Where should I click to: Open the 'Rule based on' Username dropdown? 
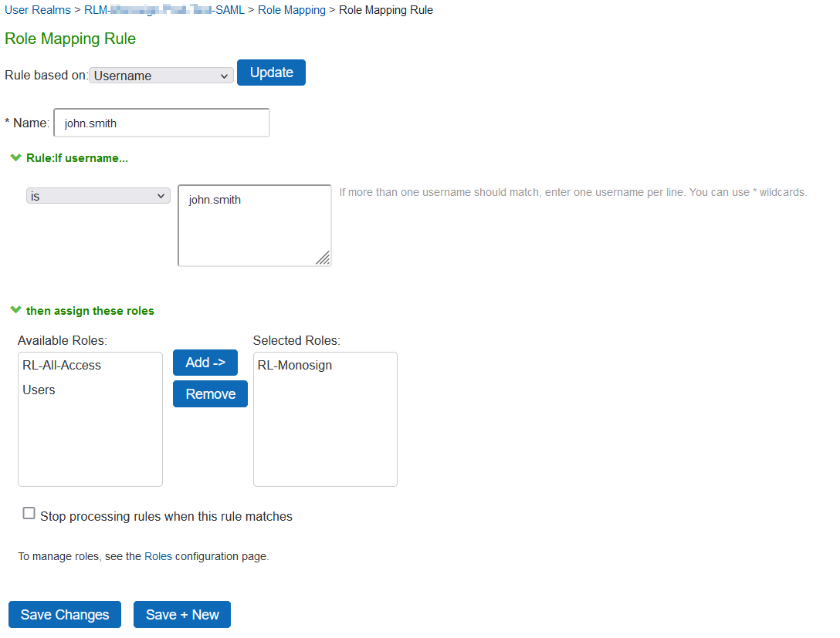coord(161,76)
